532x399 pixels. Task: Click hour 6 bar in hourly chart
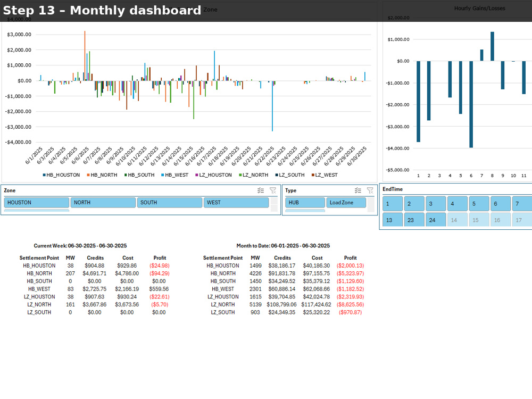coord(471,104)
